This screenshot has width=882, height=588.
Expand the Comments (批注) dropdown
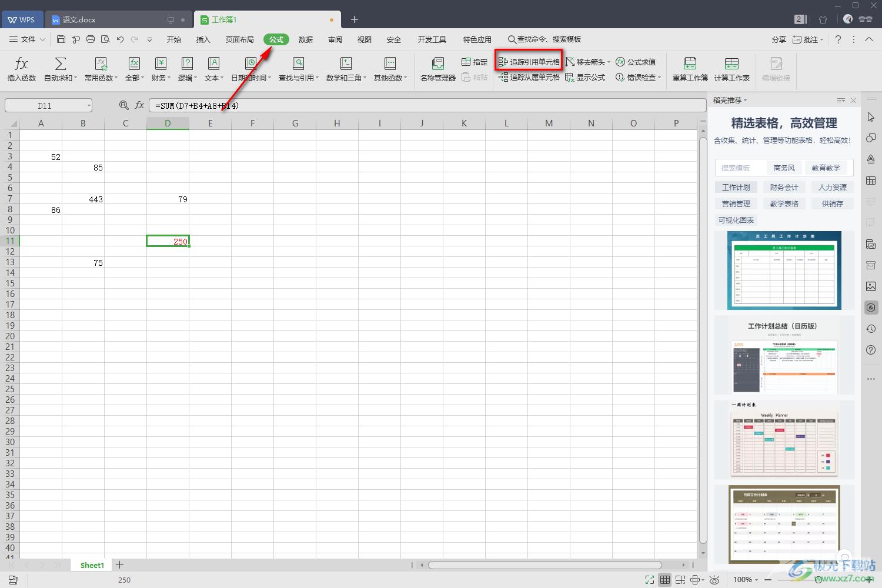pos(821,39)
